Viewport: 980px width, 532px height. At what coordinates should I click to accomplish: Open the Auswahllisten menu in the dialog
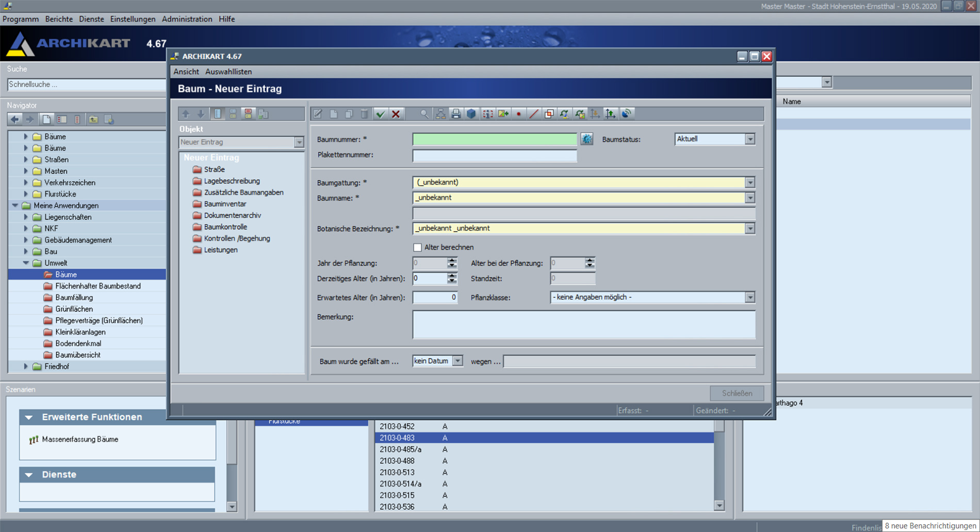(228, 72)
